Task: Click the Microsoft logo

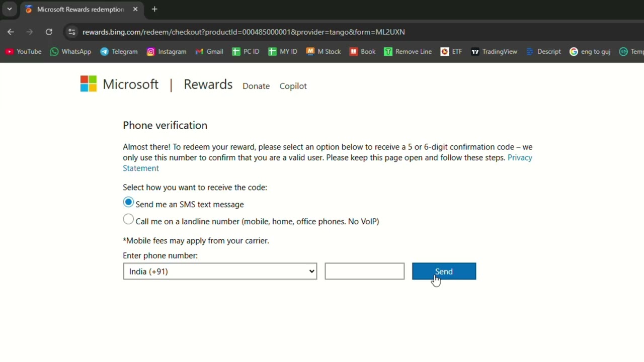Action: coord(119,84)
